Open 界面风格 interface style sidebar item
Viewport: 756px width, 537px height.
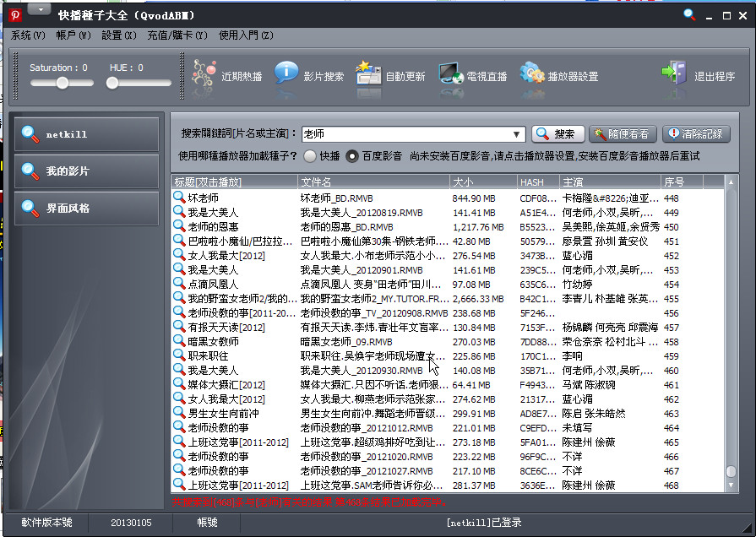(x=87, y=208)
